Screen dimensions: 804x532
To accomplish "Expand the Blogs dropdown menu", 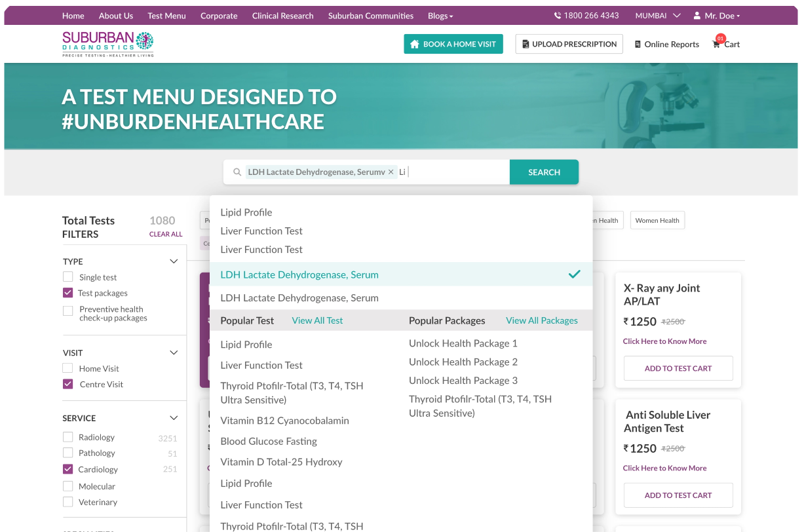I will (x=440, y=16).
